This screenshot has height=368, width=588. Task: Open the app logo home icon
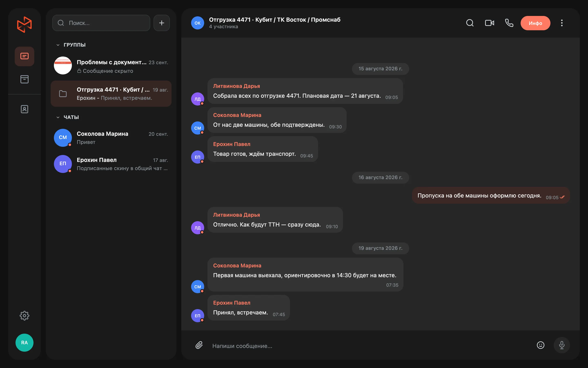point(24,24)
